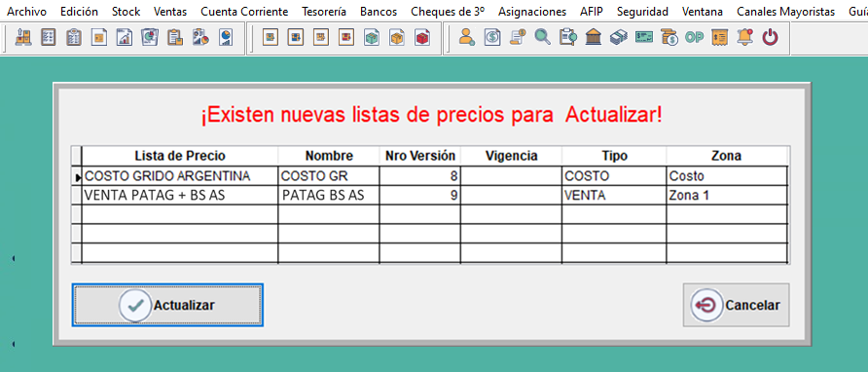This screenshot has height=372, width=868.
Task: Click the orange receipt ticket icon
Action: (x=720, y=38)
